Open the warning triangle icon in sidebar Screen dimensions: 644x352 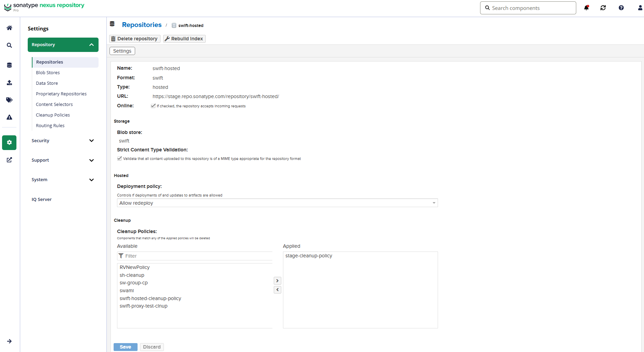[9, 117]
